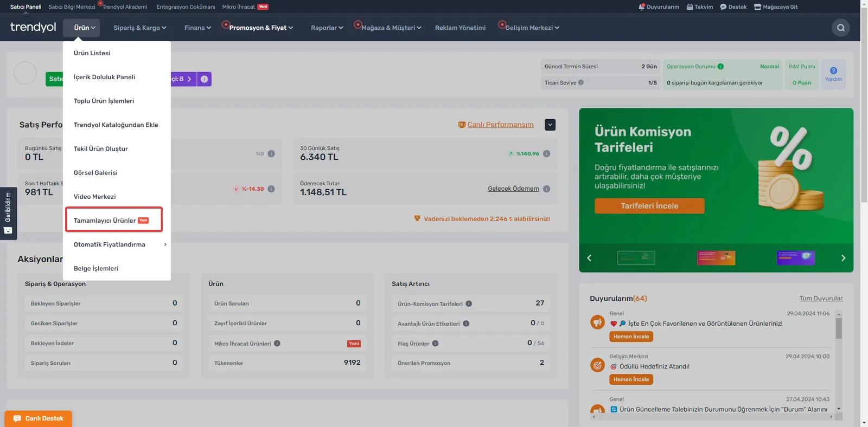Click the purple info icon button
This screenshot has height=427, width=868.
pyautogui.click(x=204, y=79)
